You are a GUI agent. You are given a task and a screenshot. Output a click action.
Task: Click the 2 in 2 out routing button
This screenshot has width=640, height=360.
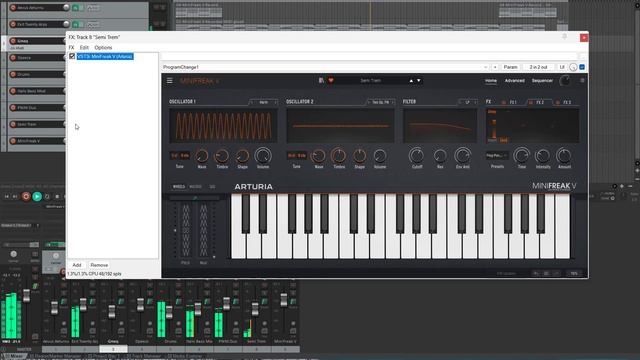click(x=538, y=67)
